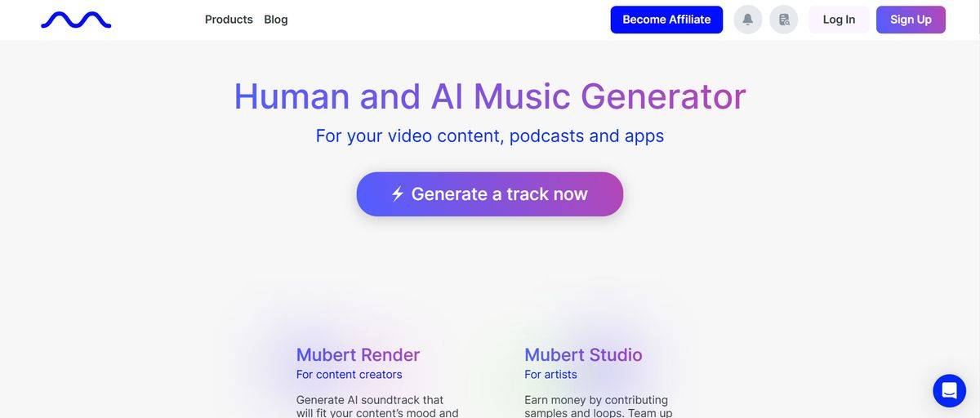This screenshot has height=418, width=980.
Task: Click the 'Earn money by contributing' description
Action: 598,406
